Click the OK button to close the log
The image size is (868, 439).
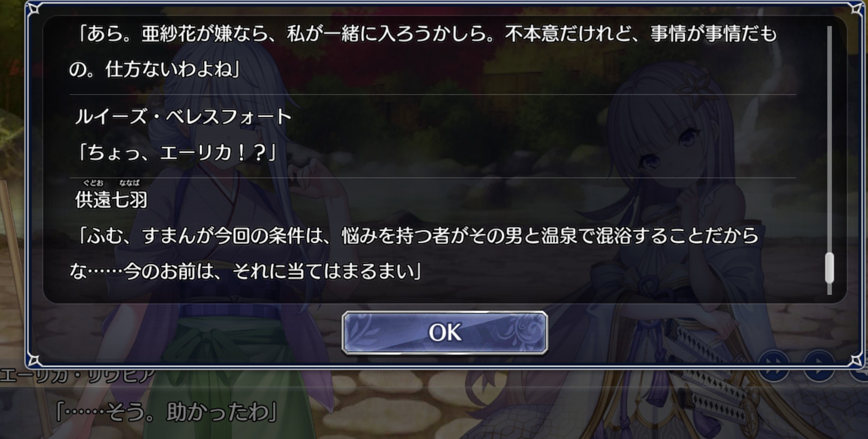(x=445, y=333)
